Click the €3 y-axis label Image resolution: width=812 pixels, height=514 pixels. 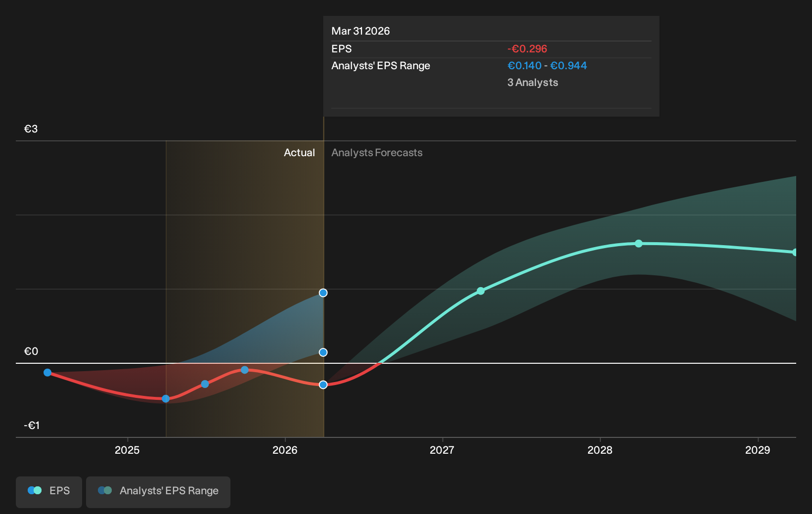(x=31, y=129)
